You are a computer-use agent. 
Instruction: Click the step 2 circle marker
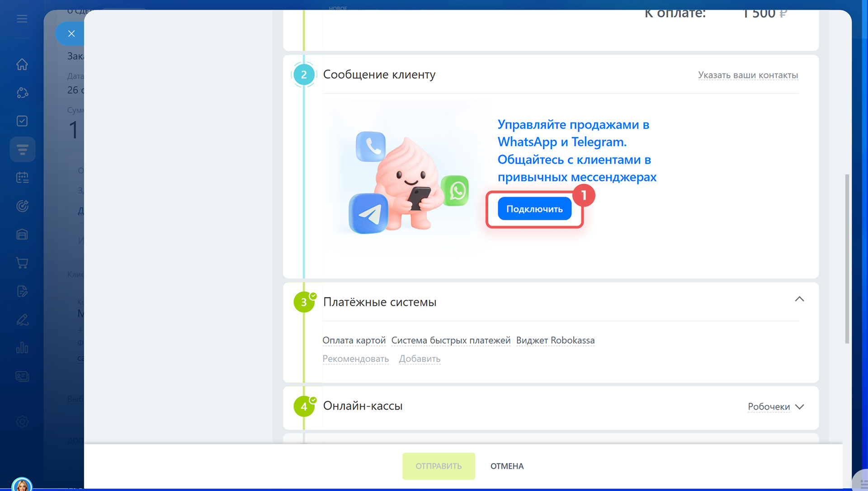coord(303,75)
